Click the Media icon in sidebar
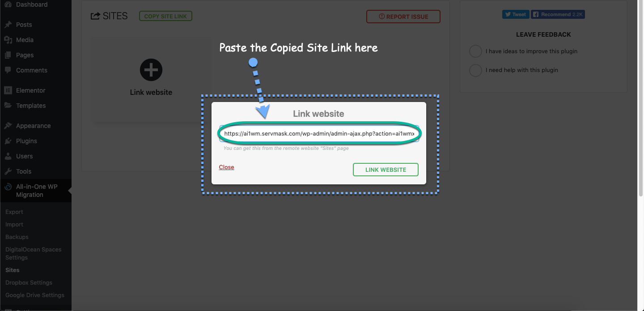 8,40
